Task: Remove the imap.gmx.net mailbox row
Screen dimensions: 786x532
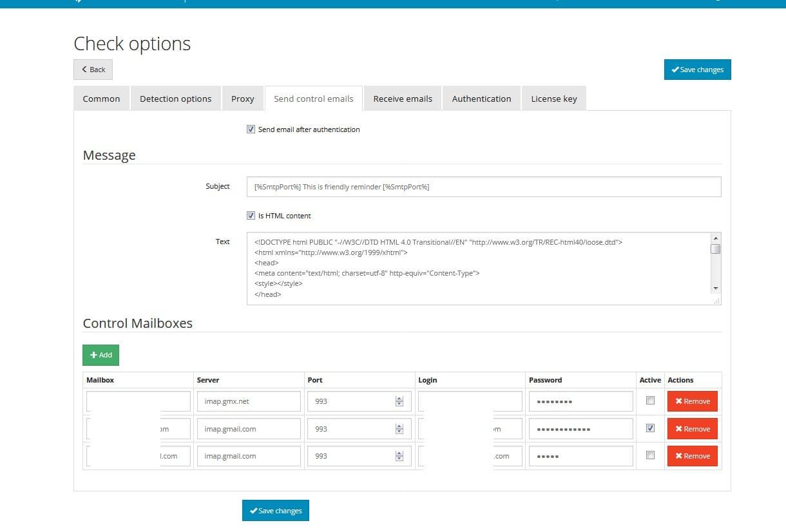Action: coord(692,401)
